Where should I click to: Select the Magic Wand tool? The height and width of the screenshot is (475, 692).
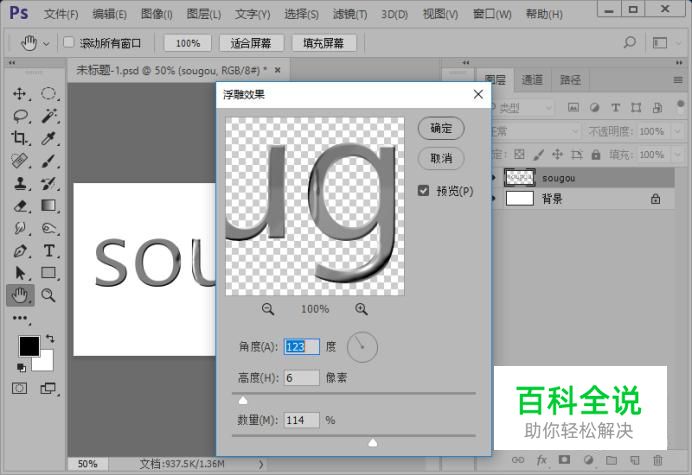pos(49,116)
